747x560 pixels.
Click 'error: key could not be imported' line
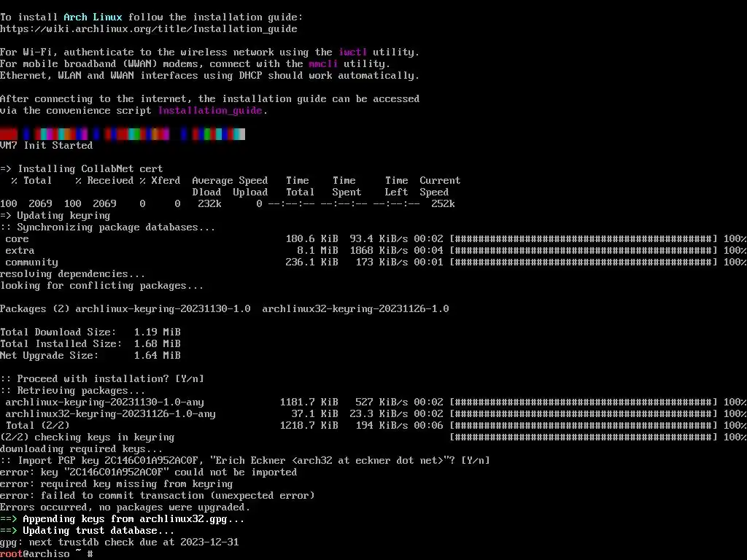(149, 472)
